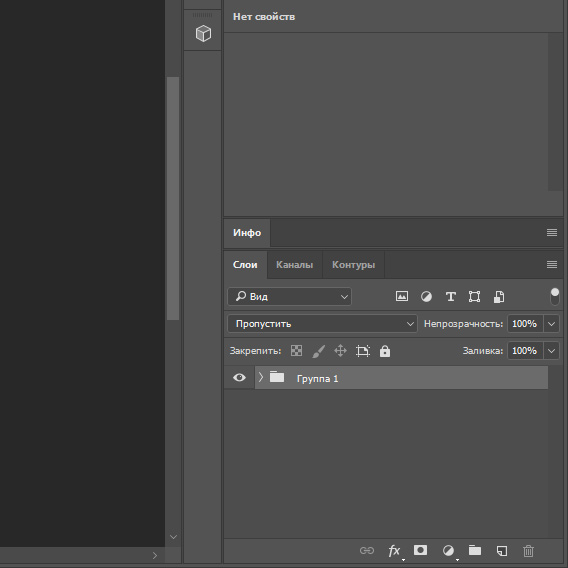Image resolution: width=568 pixels, height=568 pixels.
Task: Filter layers by adjustment layers icon
Action: tap(426, 297)
